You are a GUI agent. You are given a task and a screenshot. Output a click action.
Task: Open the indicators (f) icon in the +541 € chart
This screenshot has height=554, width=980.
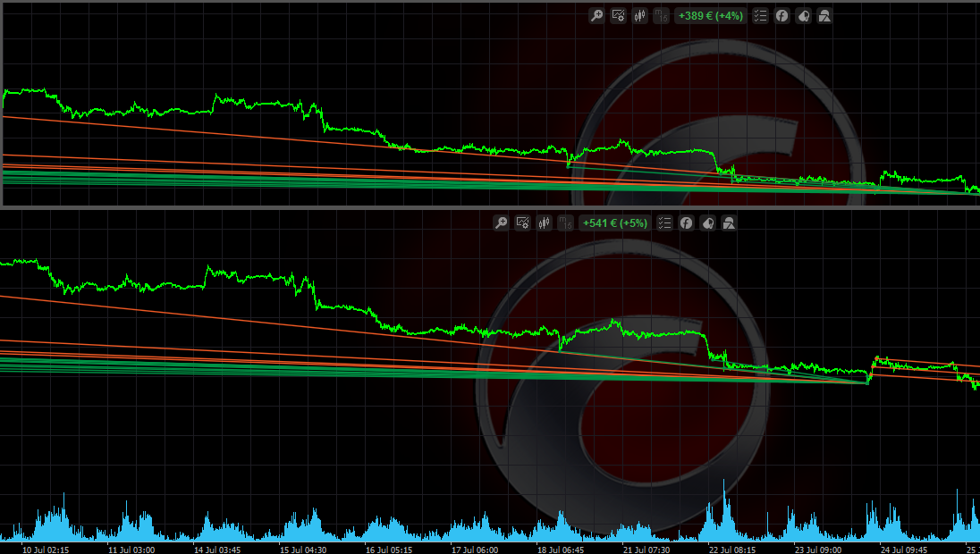click(x=686, y=223)
